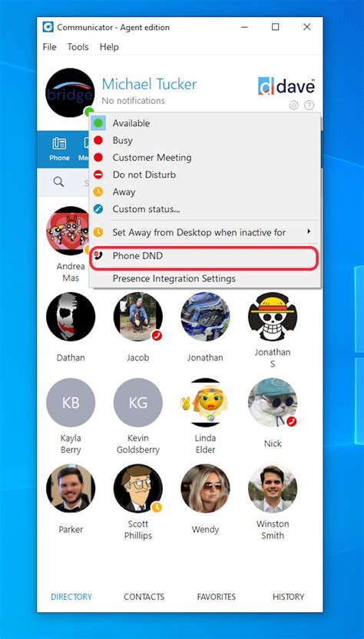Click Scott Phillips' away clock badge

[x=157, y=508]
